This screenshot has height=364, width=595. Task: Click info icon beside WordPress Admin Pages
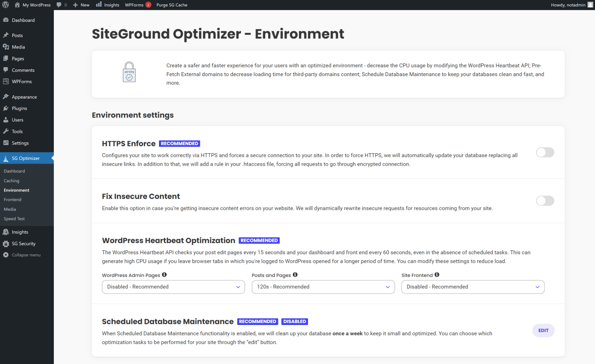(x=164, y=275)
